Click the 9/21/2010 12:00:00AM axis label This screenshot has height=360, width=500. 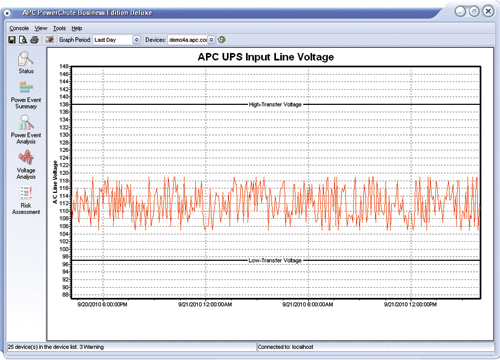[205, 304]
